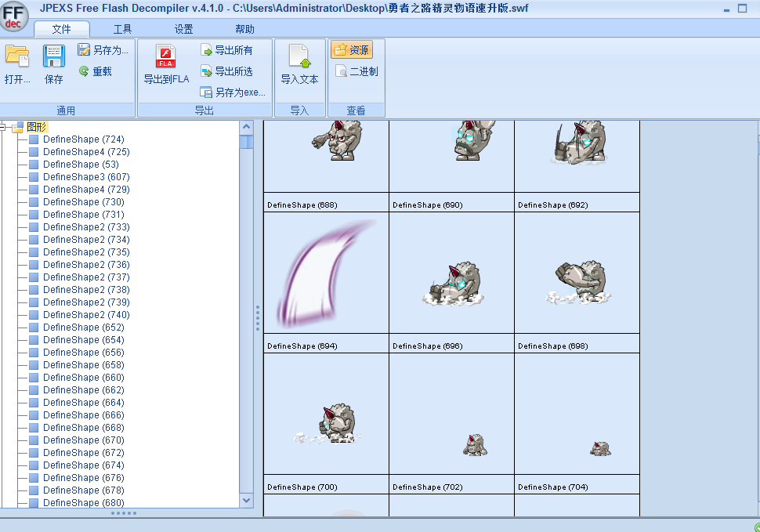Click Export Selected icon
Viewport: 760px width, 532px height.
click(207, 71)
